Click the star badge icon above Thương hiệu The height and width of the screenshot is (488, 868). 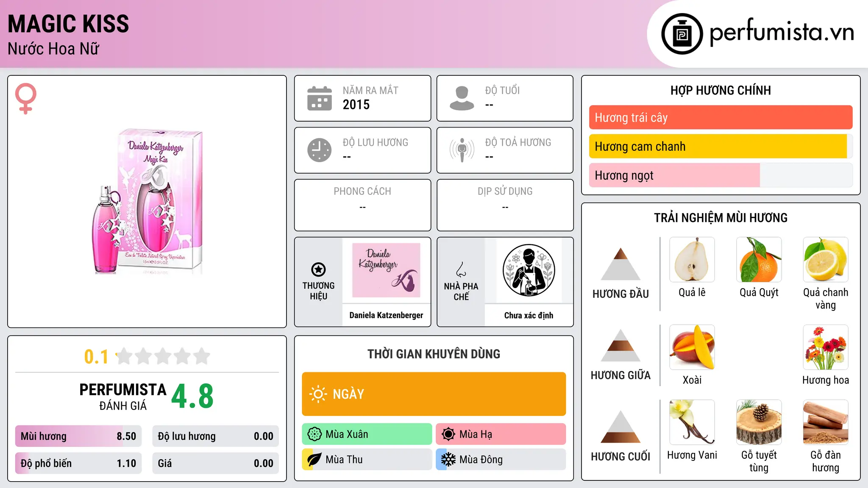click(x=318, y=269)
